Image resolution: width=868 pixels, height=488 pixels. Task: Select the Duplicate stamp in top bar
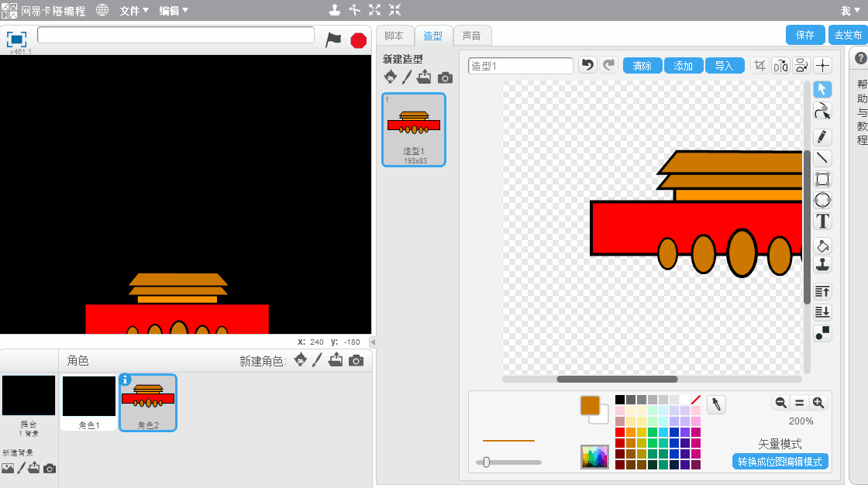coord(334,10)
